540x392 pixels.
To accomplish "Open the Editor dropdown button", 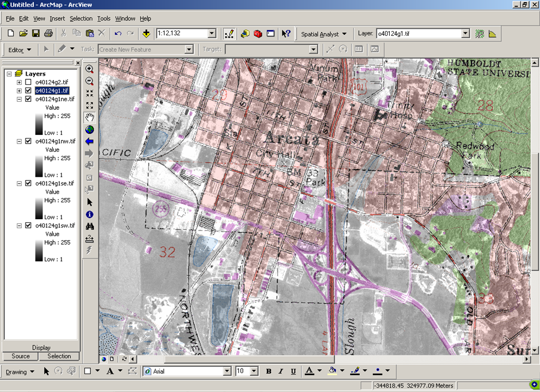I will 20,49.
